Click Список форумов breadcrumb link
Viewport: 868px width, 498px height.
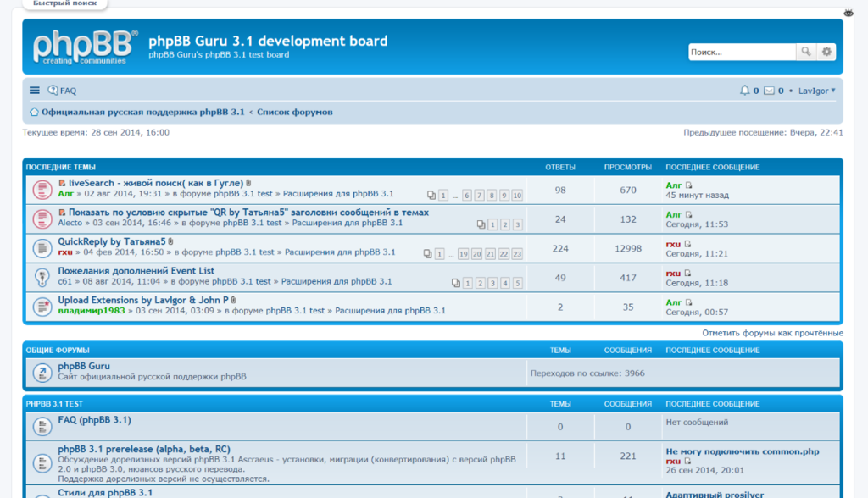294,112
